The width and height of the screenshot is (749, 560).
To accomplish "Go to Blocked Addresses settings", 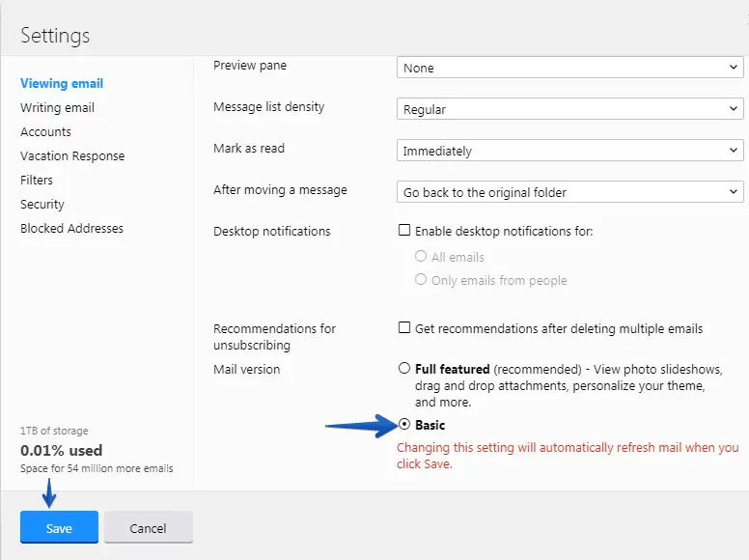I will (x=71, y=229).
